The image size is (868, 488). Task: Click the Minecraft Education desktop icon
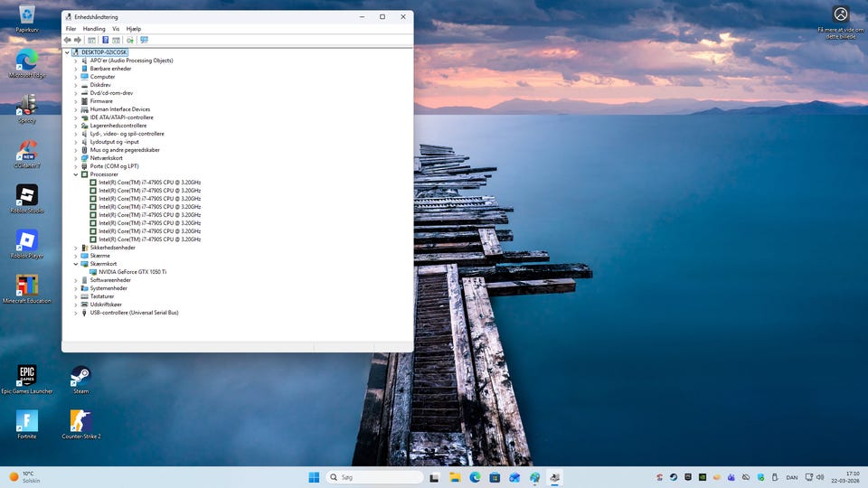[26, 289]
